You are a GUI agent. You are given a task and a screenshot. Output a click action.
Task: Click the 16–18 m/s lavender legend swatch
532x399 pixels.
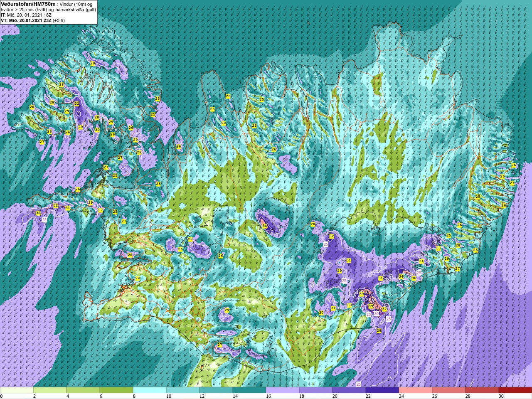click(x=283, y=390)
